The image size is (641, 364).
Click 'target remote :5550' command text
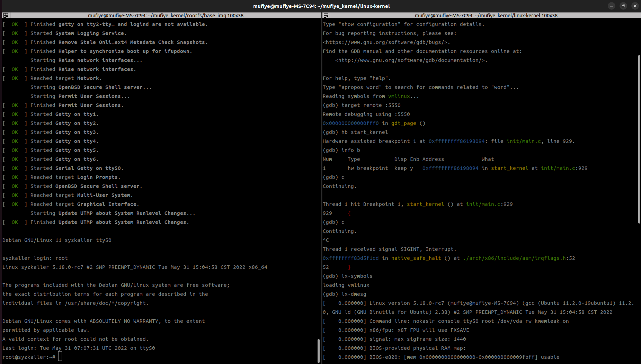[x=371, y=105]
